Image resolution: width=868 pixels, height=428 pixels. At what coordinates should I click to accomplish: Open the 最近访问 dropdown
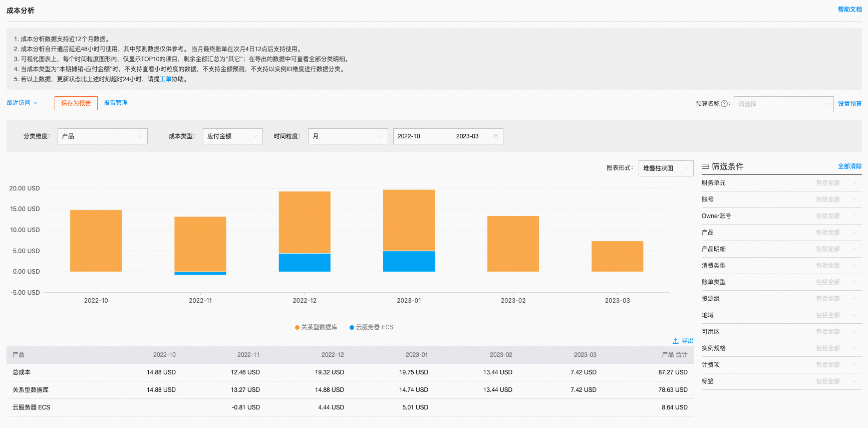22,103
